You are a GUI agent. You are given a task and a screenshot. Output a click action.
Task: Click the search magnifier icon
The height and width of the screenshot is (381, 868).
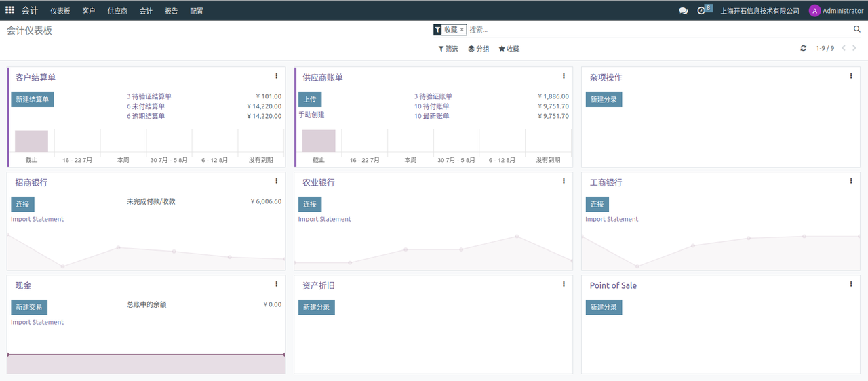pos(856,30)
